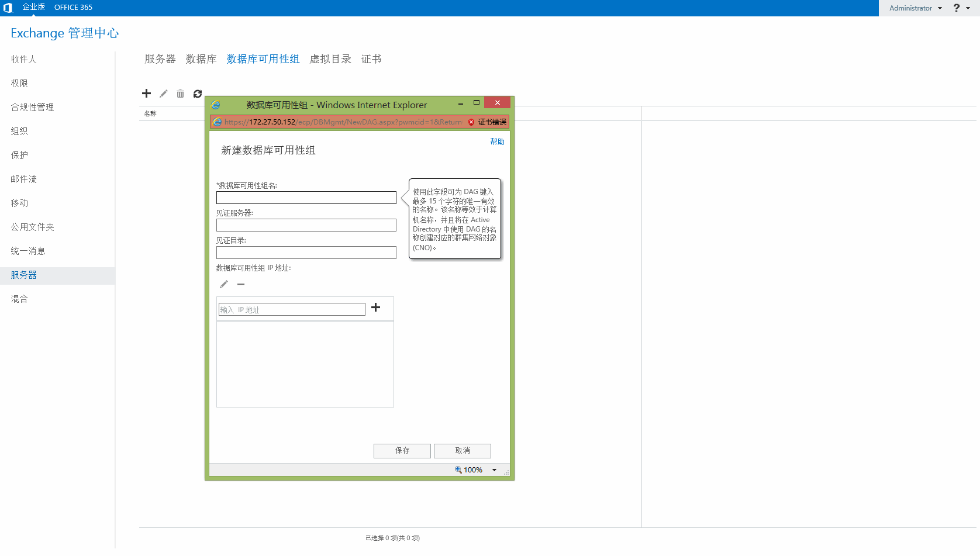
Task: Click the remove IP address minus icon
Action: [241, 284]
